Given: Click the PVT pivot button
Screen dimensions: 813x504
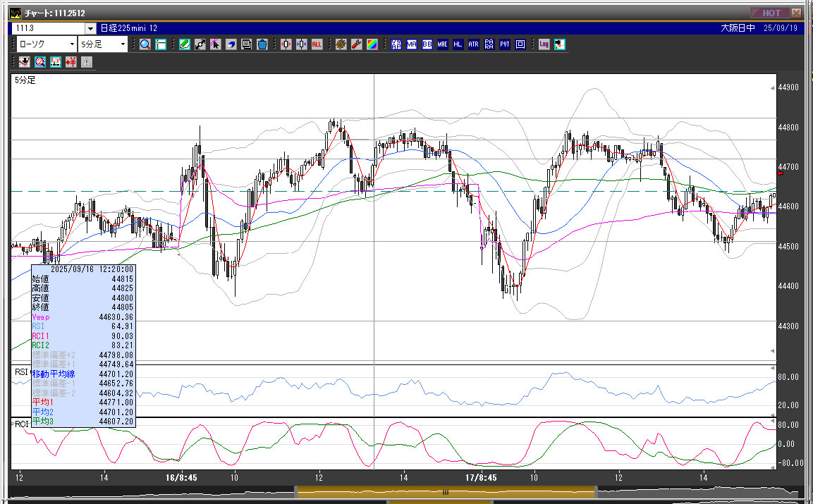Looking at the screenshot, I should (x=505, y=44).
